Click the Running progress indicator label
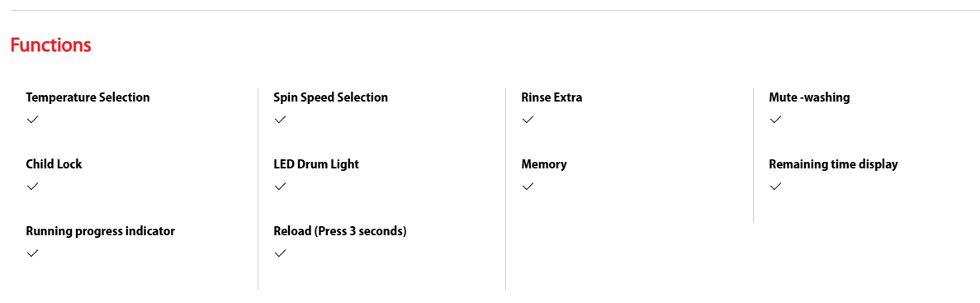The image size is (980, 303). 101,231
